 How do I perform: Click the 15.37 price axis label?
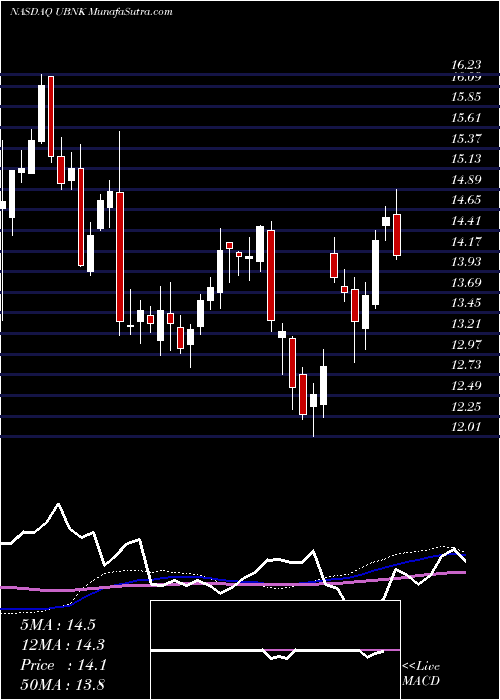466,138
